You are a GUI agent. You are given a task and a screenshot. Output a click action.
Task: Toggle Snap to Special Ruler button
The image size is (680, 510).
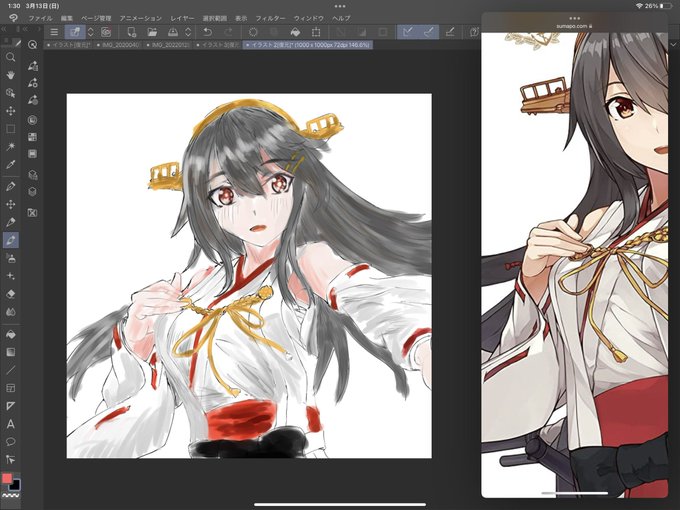coord(428,32)
